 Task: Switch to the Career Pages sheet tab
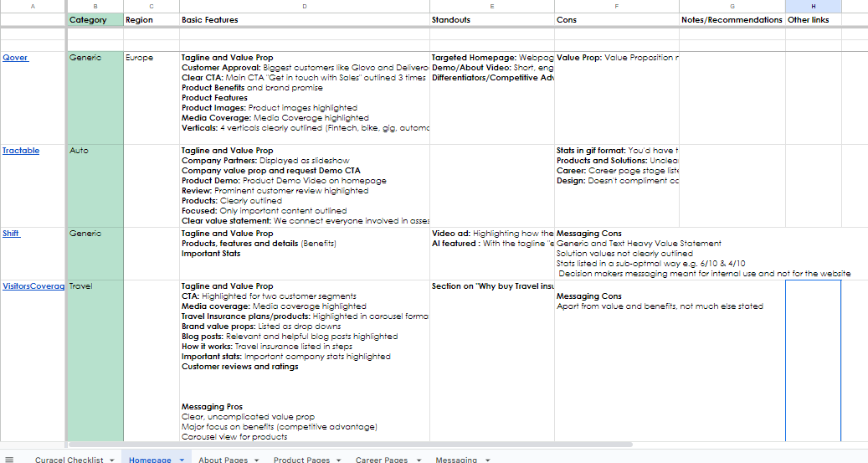click(382, 459)
